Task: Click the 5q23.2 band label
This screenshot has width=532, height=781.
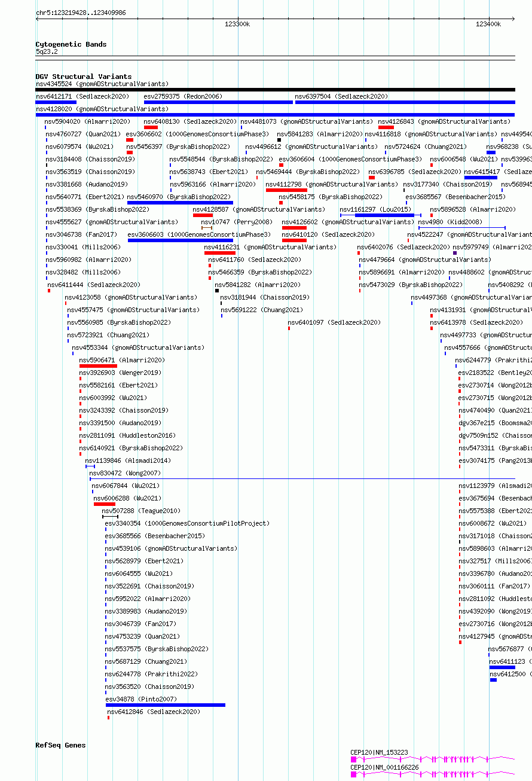Action: pyautogui.click(x=47, y=52)
